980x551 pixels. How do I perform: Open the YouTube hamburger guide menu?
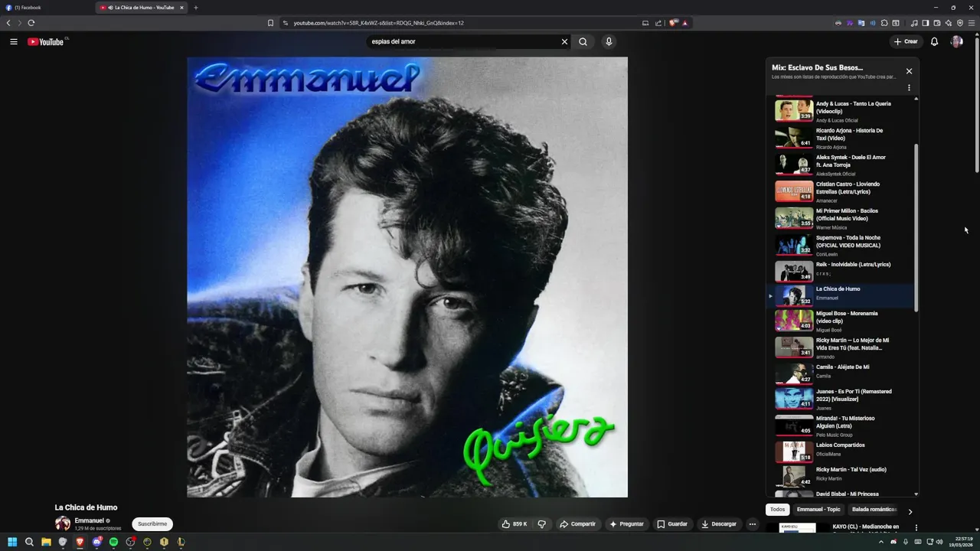click(14, 42)
